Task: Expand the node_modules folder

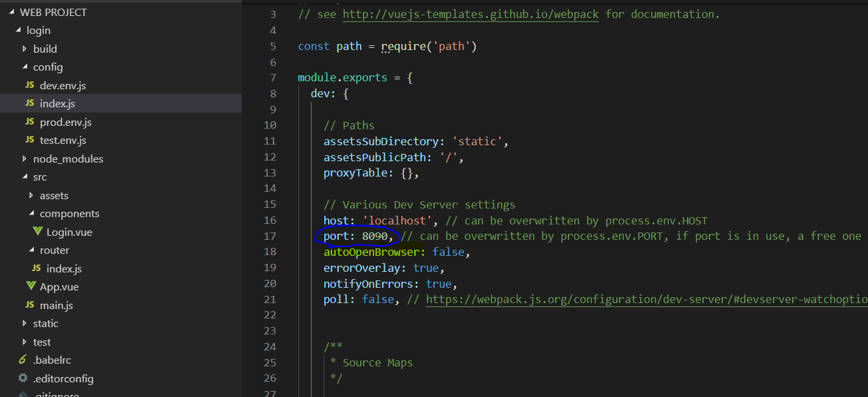Action: [x=25, y=159]
